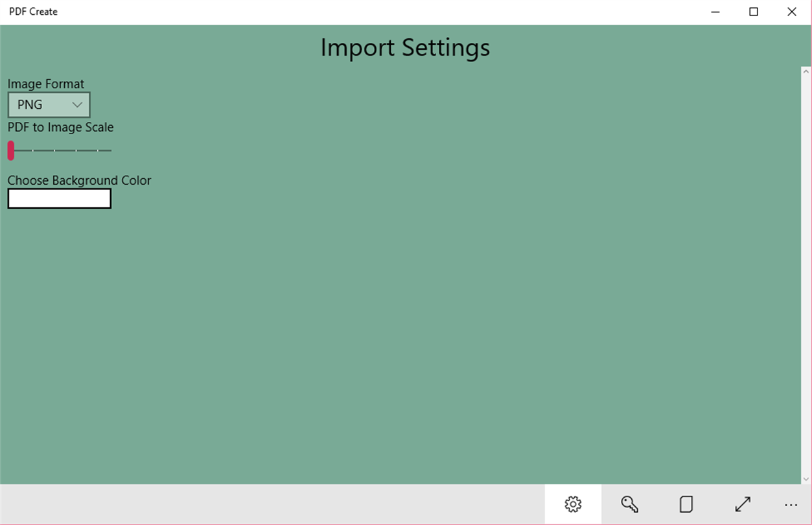Choose the white background color swatch

click(60, 198)
